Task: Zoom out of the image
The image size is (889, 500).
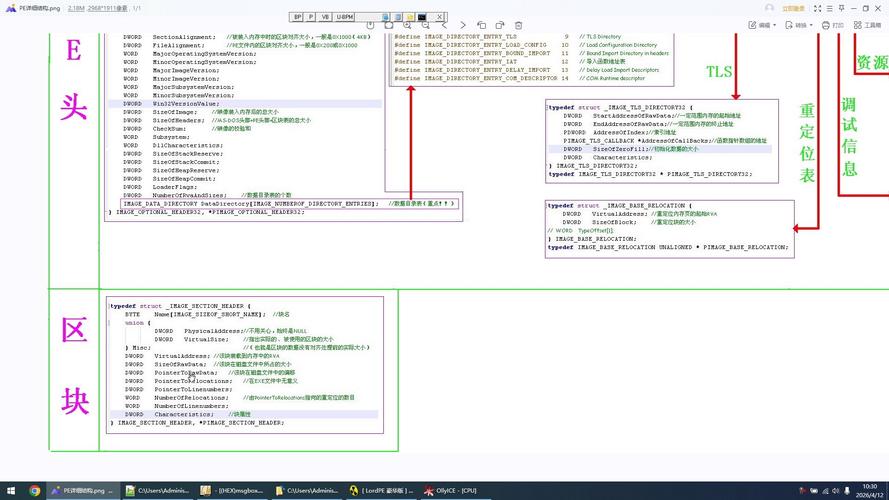Action: point(426,26)
